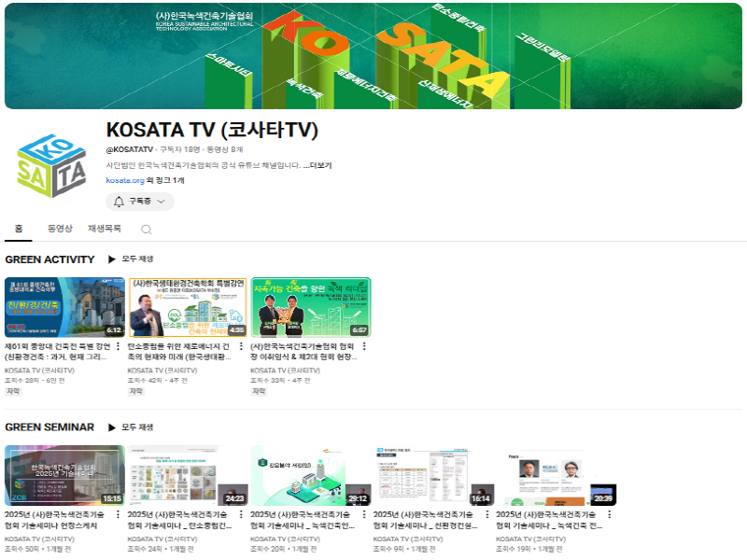Open the 6:12 친환경건축 video thumbnail

coord(64,307)
